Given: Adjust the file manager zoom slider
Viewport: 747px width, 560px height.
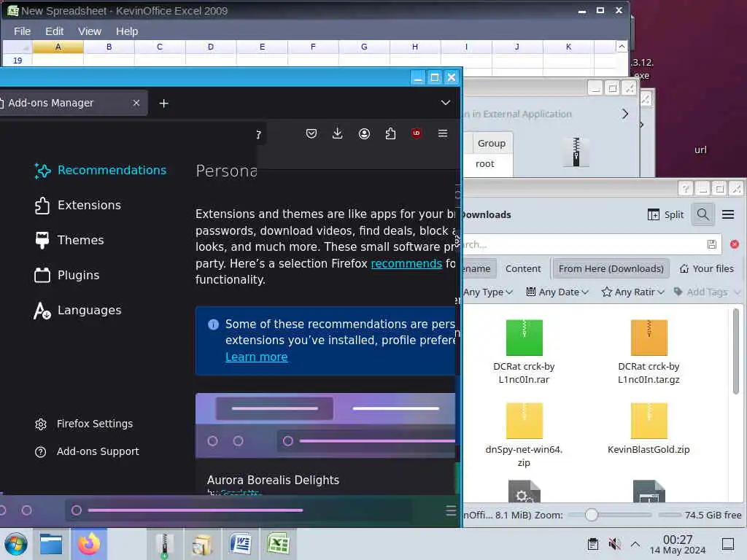Looking at the screenshot, I should pyautogui.click(x=591, y=515).
